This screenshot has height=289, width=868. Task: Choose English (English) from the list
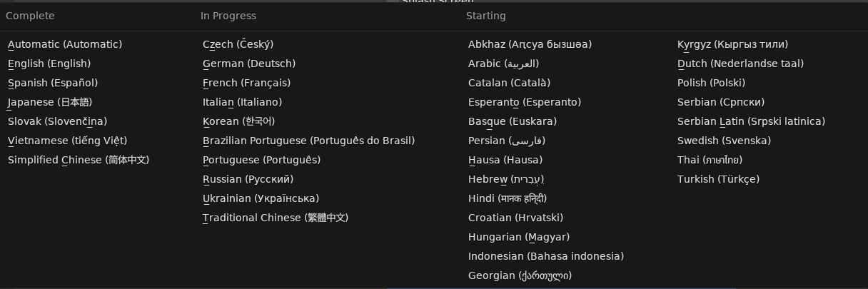pyautogui.click(x=49, y=64)
